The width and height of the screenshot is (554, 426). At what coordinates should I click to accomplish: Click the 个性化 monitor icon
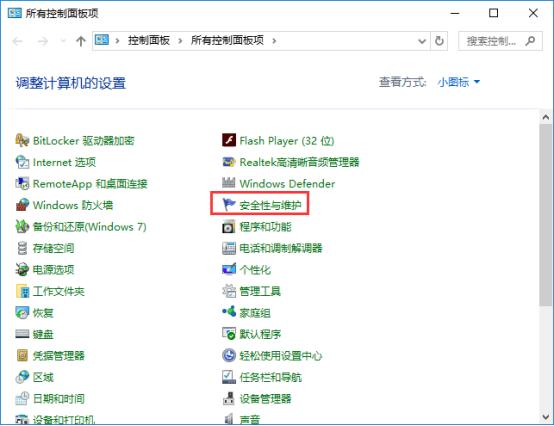(x=229, y=269)
